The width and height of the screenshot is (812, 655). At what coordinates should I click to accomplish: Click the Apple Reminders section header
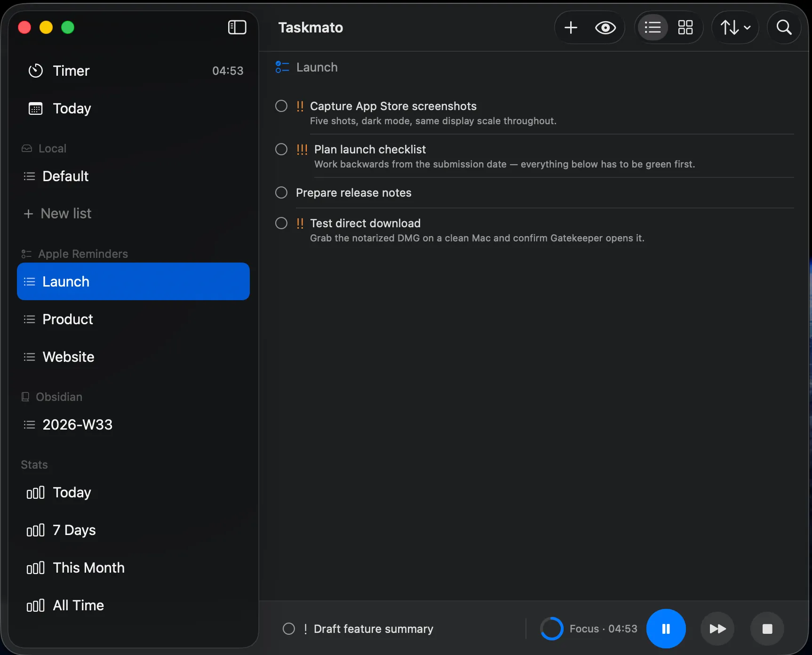(x=83, y=254)
